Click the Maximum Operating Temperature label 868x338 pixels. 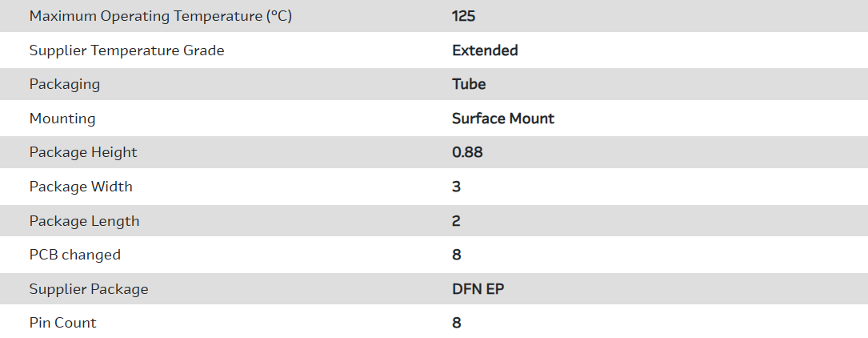click(x=160, y=16)
